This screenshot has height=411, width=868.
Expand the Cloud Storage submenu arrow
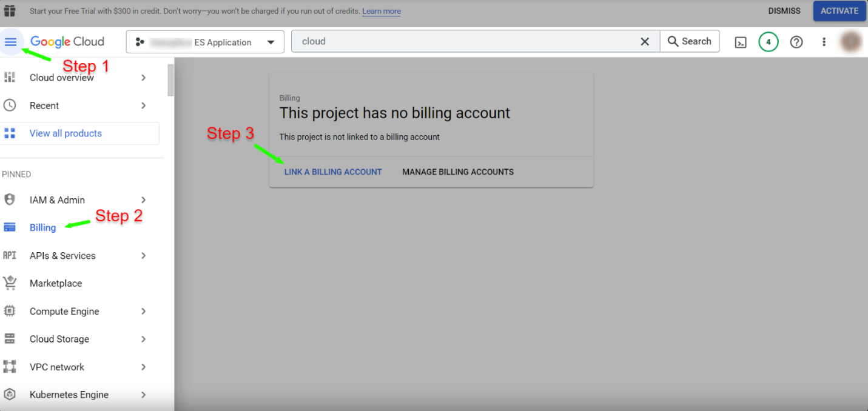(144, 339)
